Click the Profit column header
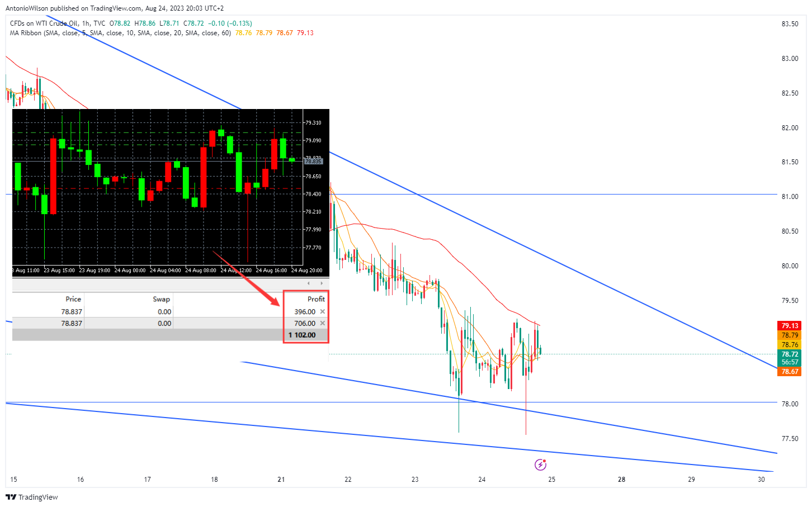Screen dimensions: 812x507 (x=316, y=299)
